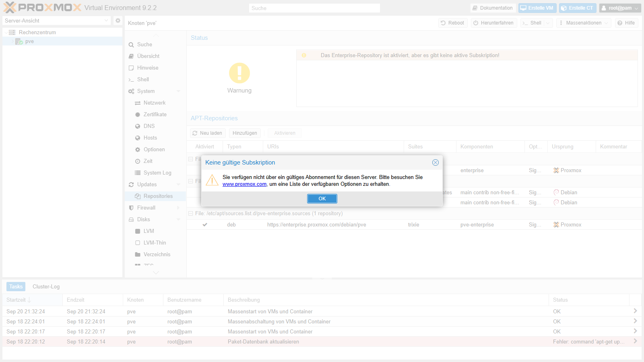Open System Log
Viewport: 644px width, 362px height.
pos(157,173)
